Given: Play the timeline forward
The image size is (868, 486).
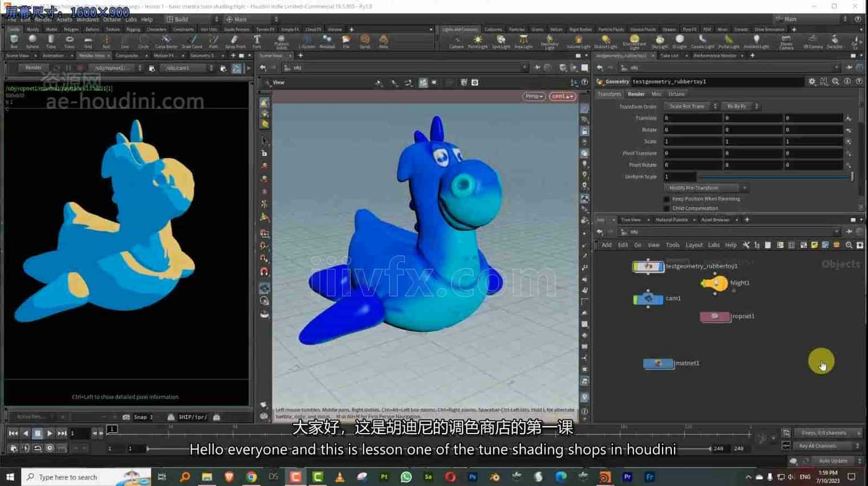Looking at the screenshot, I should (50, 434).
